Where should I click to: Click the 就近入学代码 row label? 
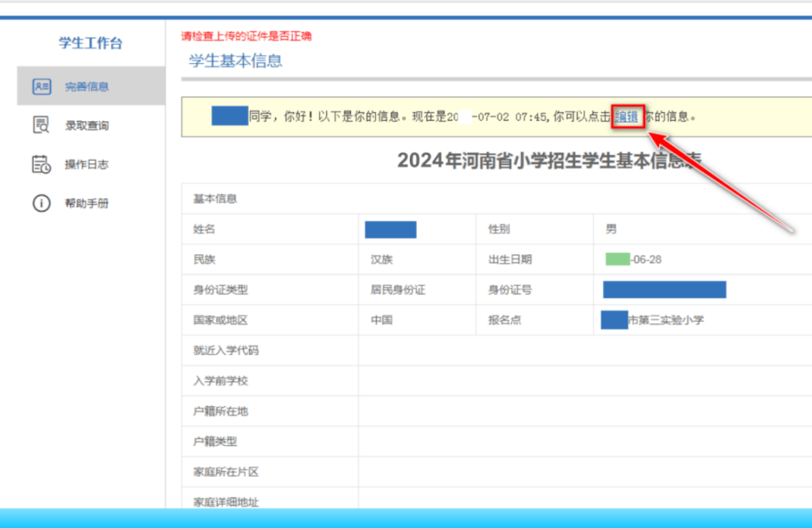point(226,350)
